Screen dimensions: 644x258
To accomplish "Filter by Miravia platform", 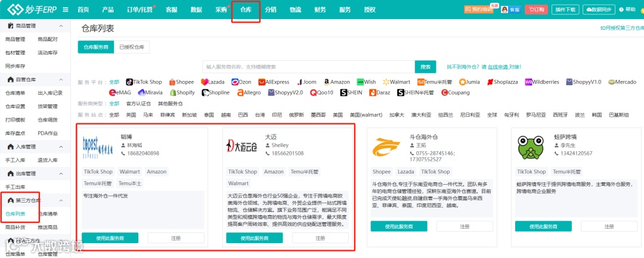I will point(150,93).
